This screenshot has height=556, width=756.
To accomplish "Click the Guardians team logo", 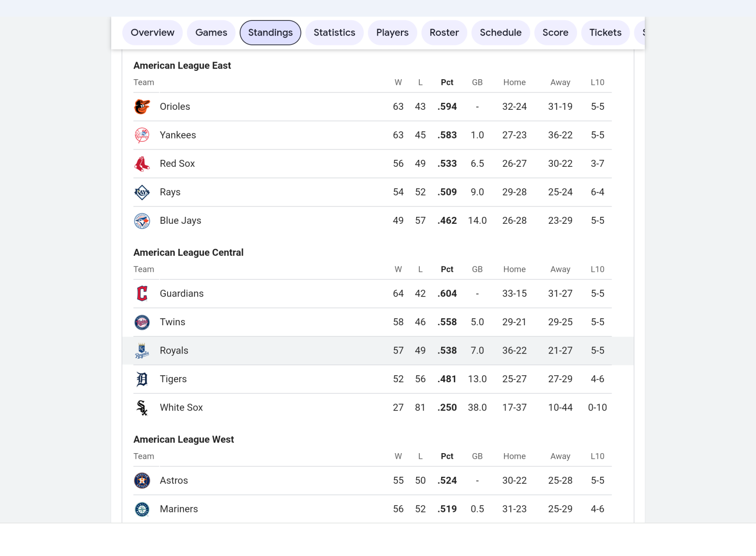I will pyautogui.click(x=142, y=294).
